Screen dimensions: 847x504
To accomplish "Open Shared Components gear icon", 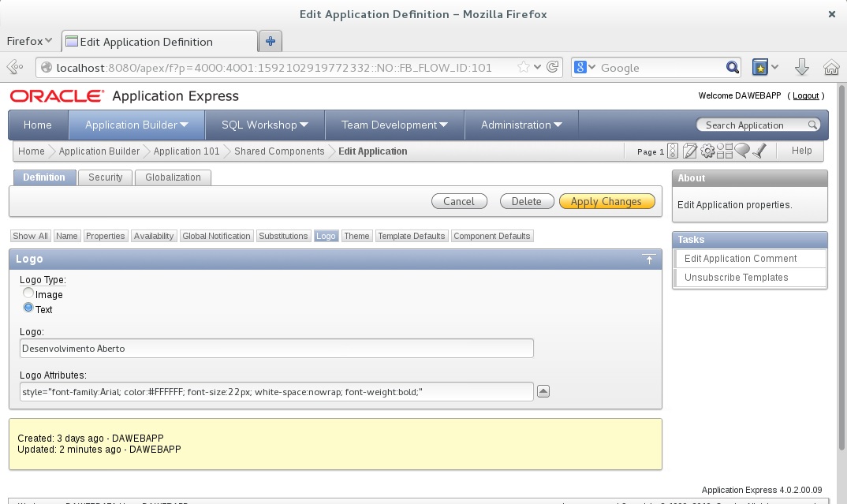I will pyautogui.click(x=707, y=151).
